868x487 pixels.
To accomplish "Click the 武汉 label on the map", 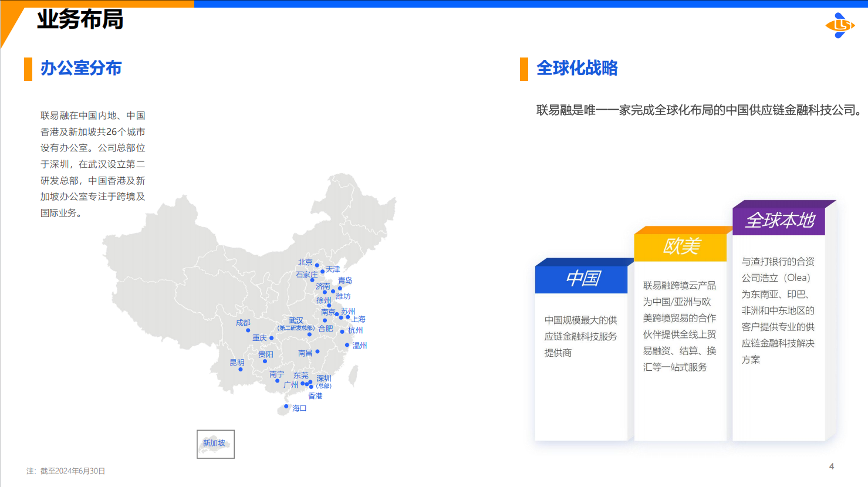I will [296, 320].
